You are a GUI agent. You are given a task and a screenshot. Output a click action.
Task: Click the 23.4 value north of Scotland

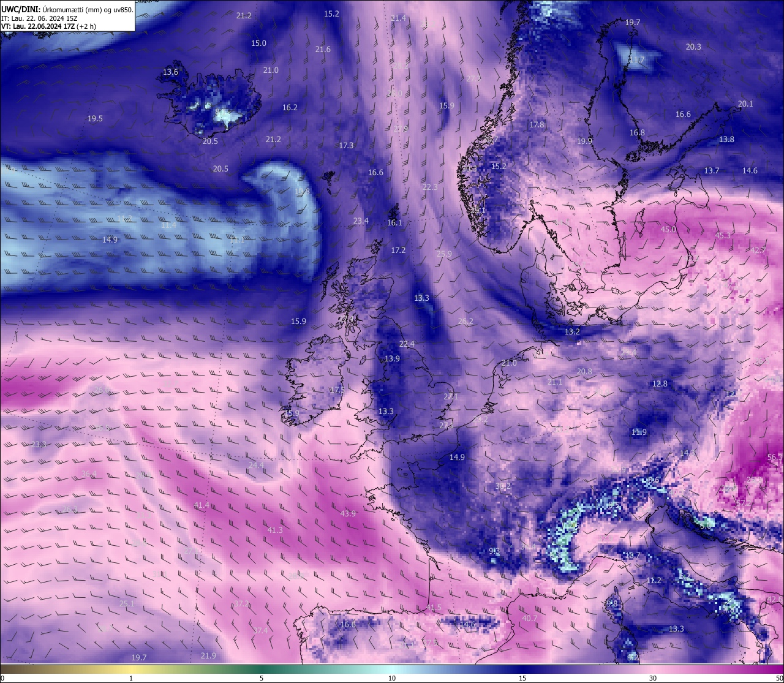[x=361, y=221]
